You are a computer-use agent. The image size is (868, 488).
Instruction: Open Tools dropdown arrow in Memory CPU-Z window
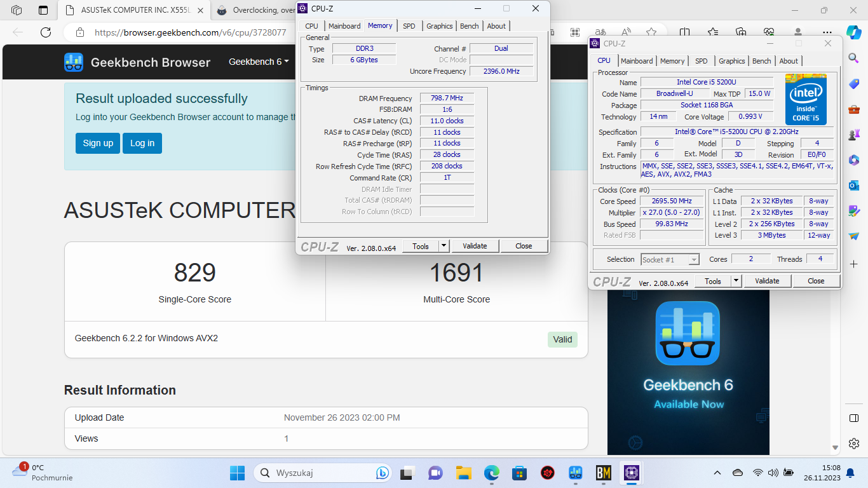click(444, 246)
